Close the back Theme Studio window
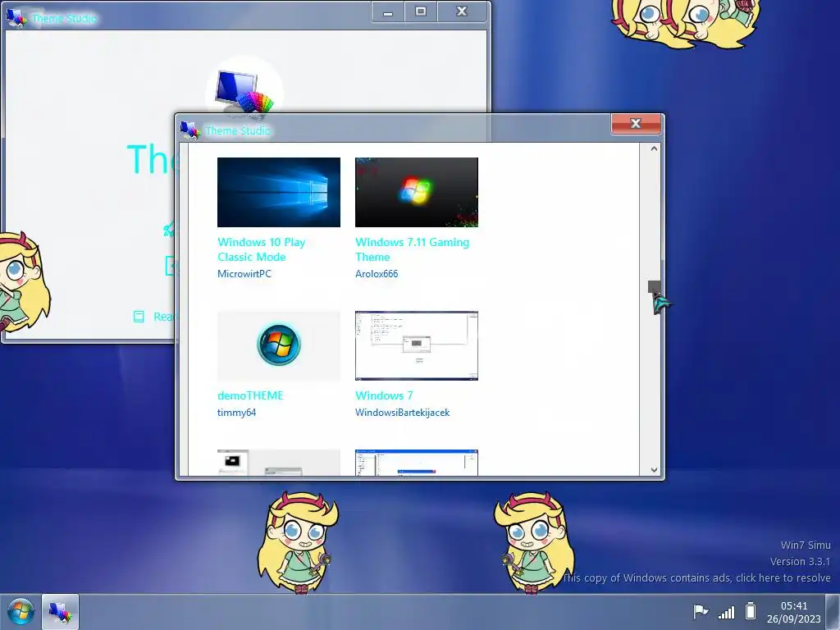The height and width of the screenshot is (630, 840). point(462,11)
